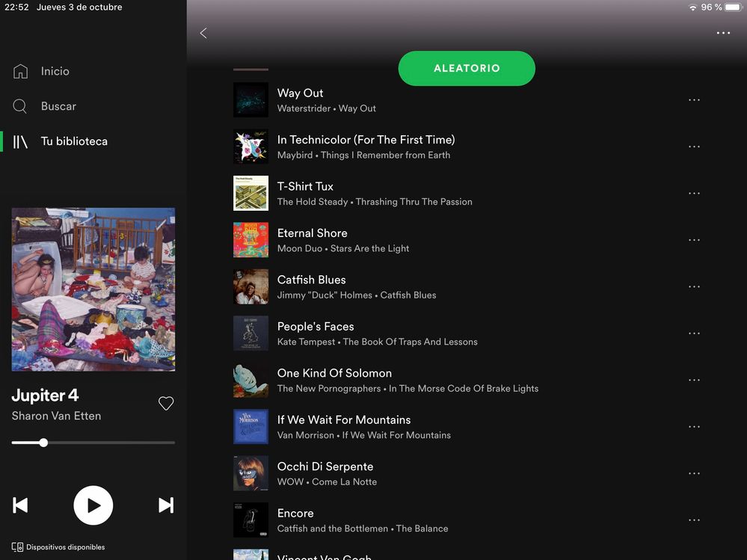Play the song Eternal Shore
Image resolution: width=747 pixels, height=560 pixels.
312,233
